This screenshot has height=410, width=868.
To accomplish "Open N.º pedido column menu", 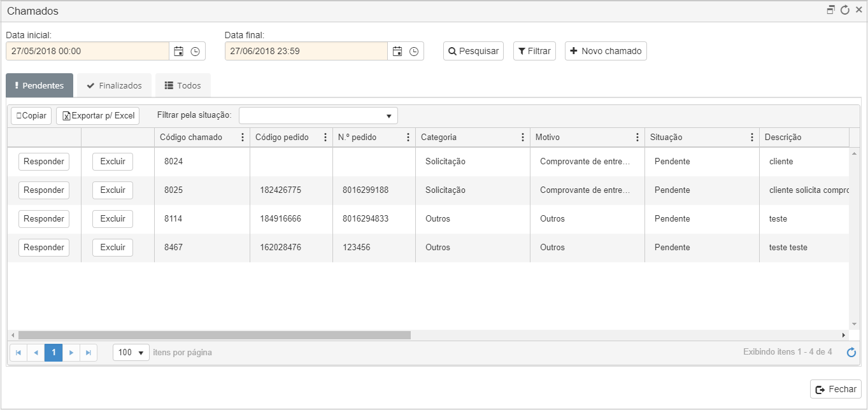I will tap(408, 138).
